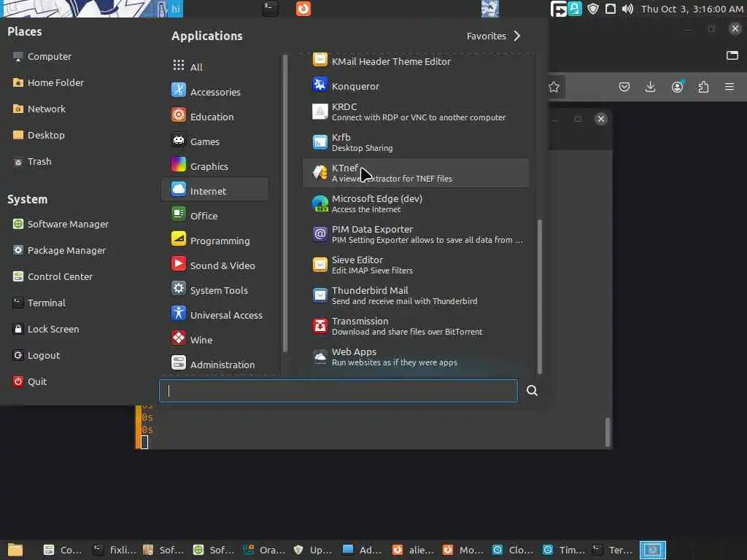Select the Sound & Video category
Viewport: 747px width, 560px height.
pyautogui.click(x=215, y=265)
